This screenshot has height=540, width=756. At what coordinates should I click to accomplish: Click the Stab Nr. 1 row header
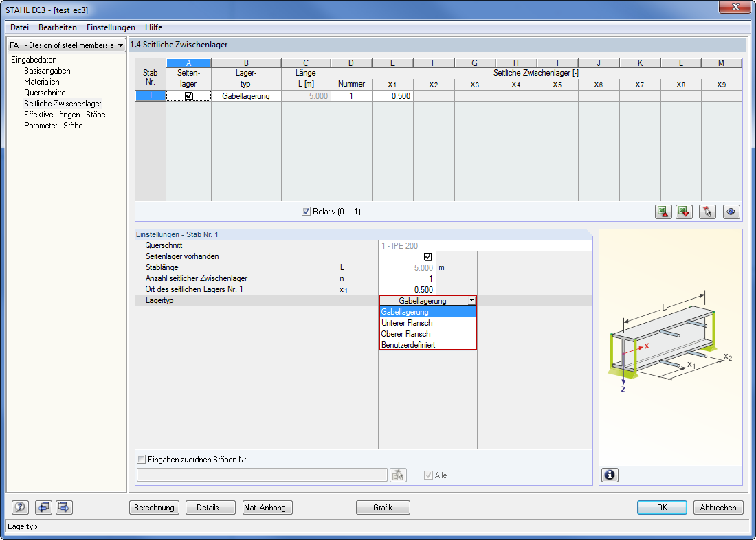click(x=151, y=96)
